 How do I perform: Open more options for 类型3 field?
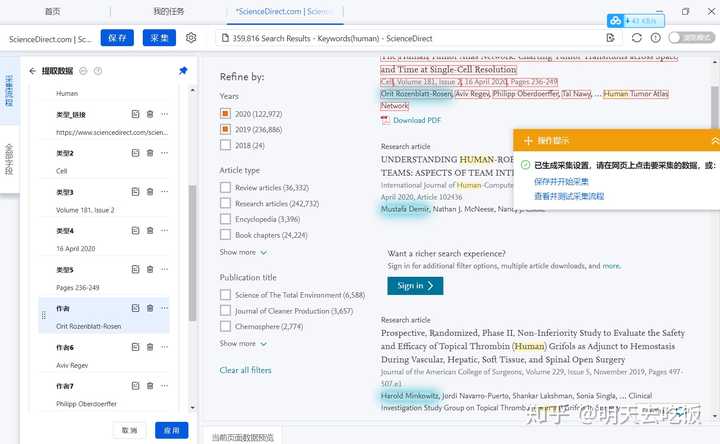pos(164,191)
